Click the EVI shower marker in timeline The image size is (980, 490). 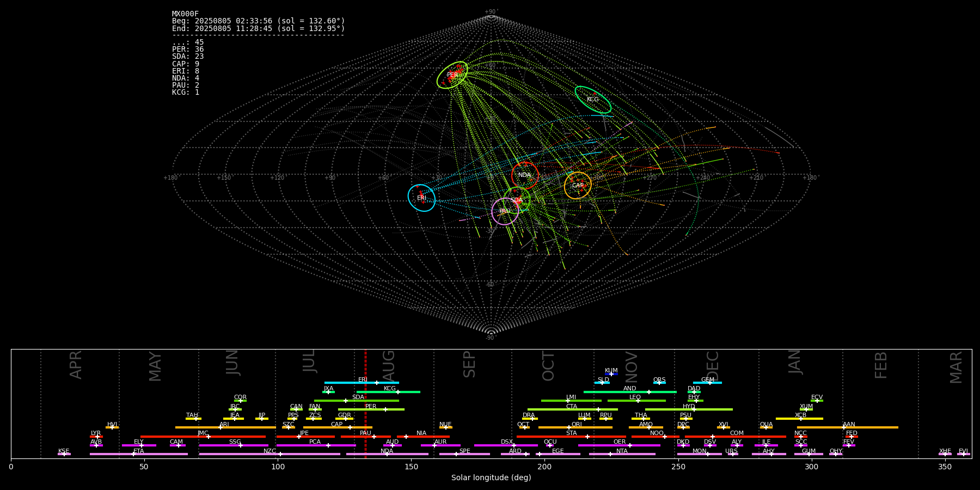pos(963,454)
